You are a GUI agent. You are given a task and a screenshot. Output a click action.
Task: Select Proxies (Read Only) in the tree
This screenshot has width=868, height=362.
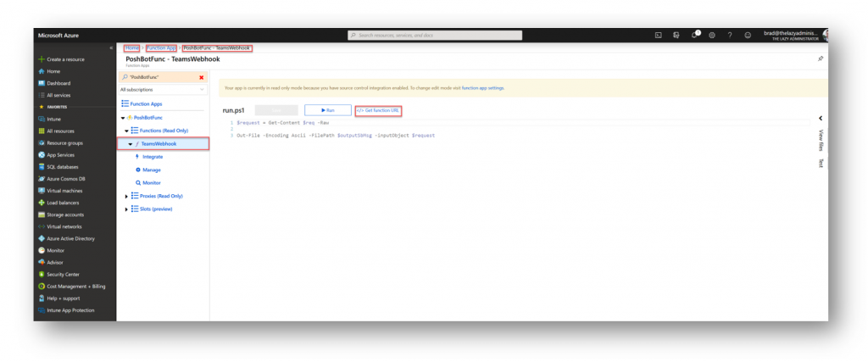pos(161,196)
